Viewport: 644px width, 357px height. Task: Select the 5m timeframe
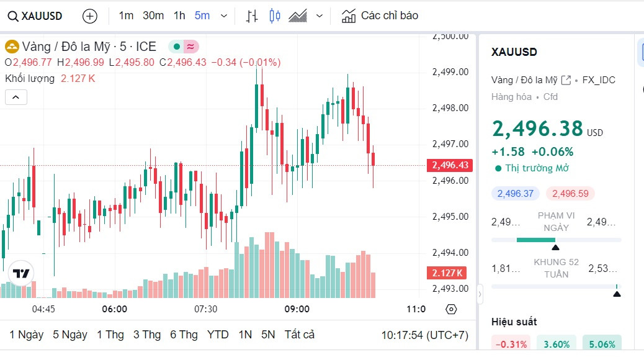pos(202,16)
